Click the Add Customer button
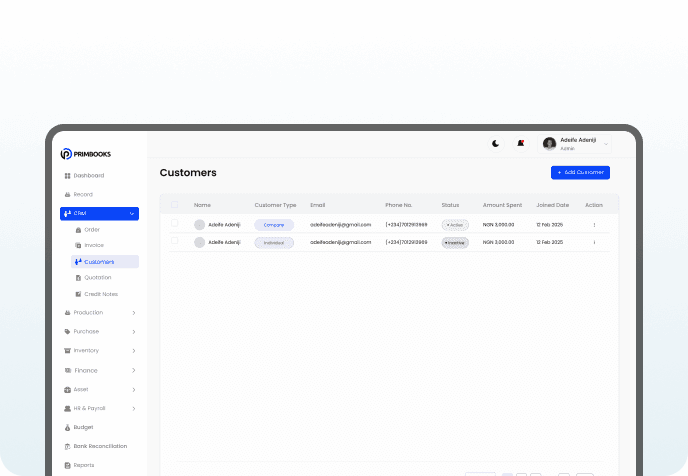The height and width of the screenshot is (476, 688). coord(580,172)
